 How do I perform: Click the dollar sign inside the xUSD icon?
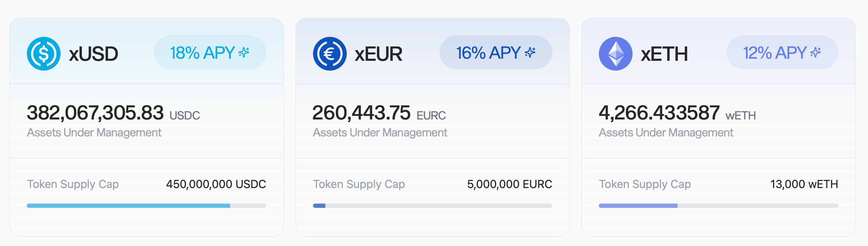tap(43, 53)
